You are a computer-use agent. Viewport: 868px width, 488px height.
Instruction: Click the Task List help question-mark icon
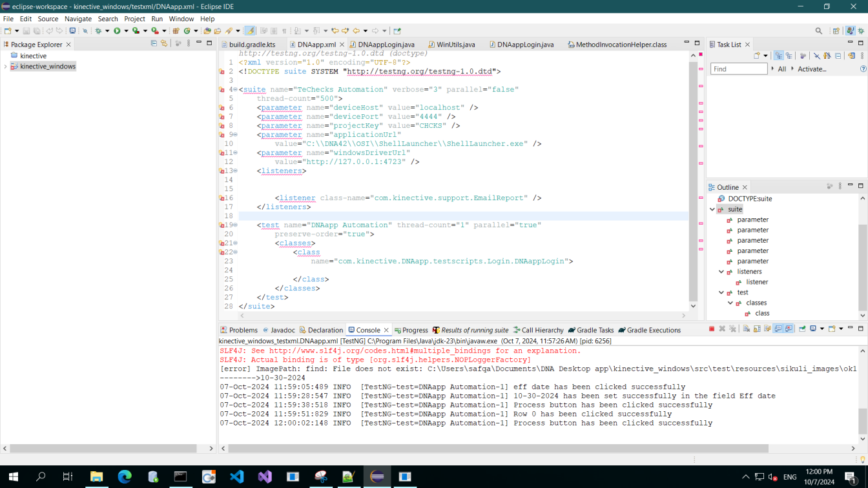click(863, 69)
